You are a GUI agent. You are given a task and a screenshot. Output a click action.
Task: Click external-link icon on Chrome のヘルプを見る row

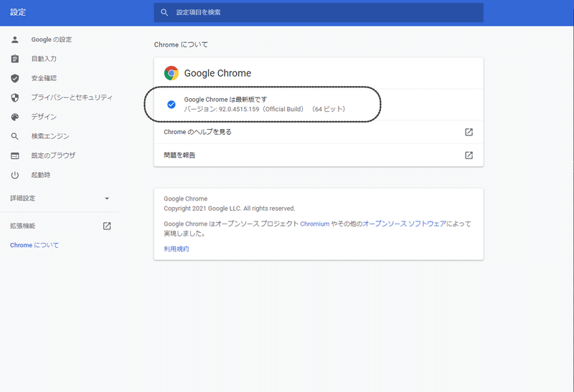469,132
